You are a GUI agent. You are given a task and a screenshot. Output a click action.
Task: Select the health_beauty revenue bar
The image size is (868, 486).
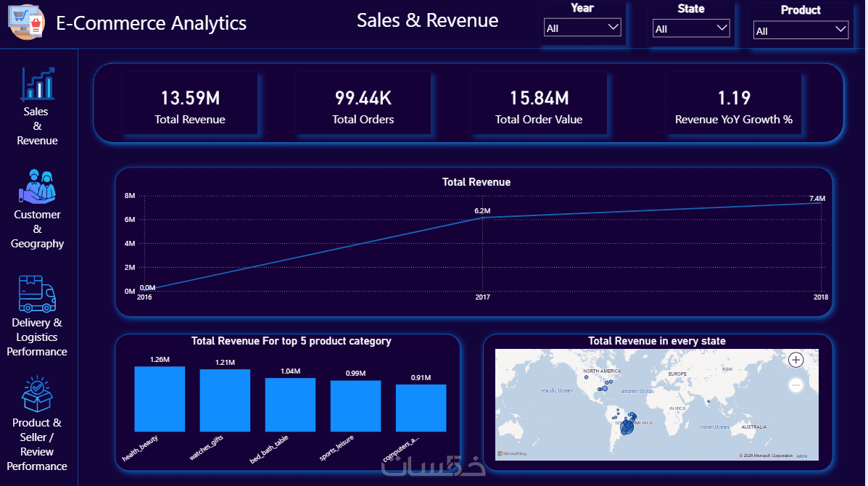click(160, 399)
